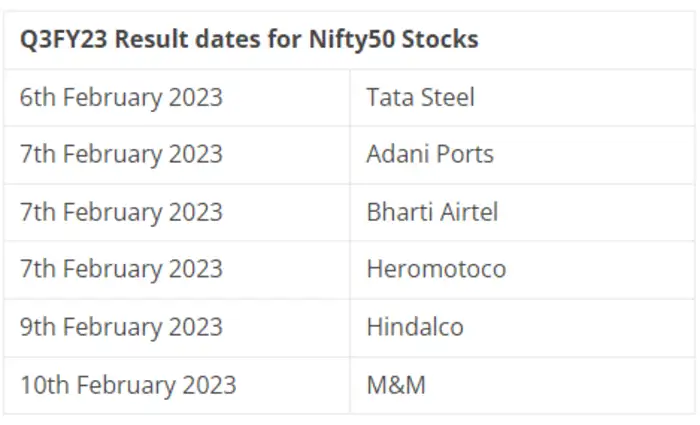This screenshot has height=425, width=700.
Task: Click the Heromotoco cell
Action: click(436, 269)
